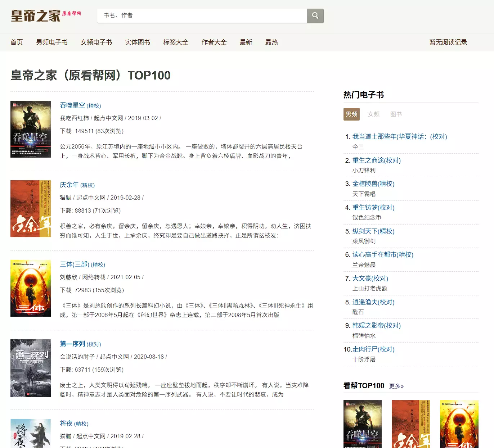
Task: Open 庆余年 cover image in main list
Action: [31, 209]
